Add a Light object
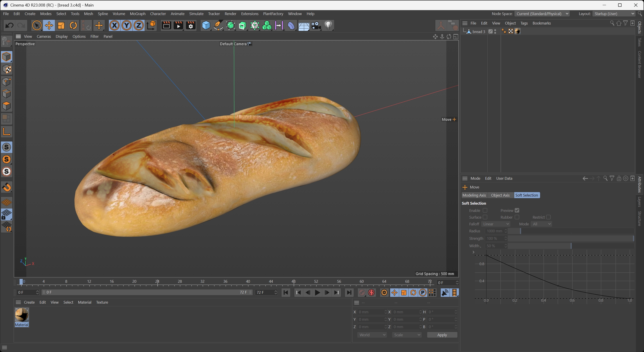The image size is (644, 352). click(328, 25)
